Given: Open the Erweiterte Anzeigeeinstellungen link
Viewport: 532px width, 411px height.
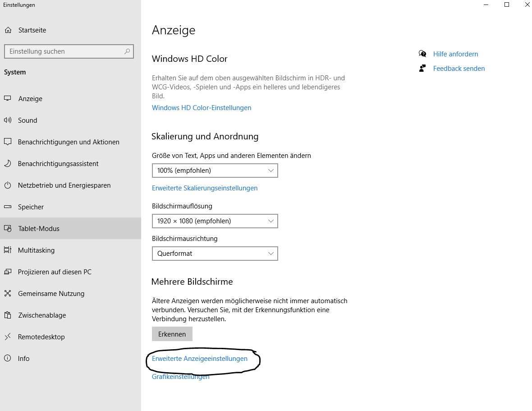Looking at the screenshot, I should (x=199, y=359).
